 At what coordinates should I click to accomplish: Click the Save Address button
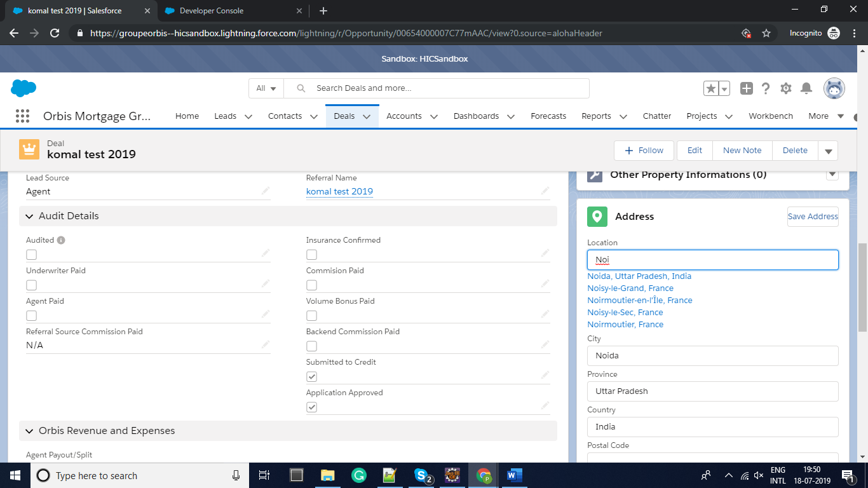point(813,217)
